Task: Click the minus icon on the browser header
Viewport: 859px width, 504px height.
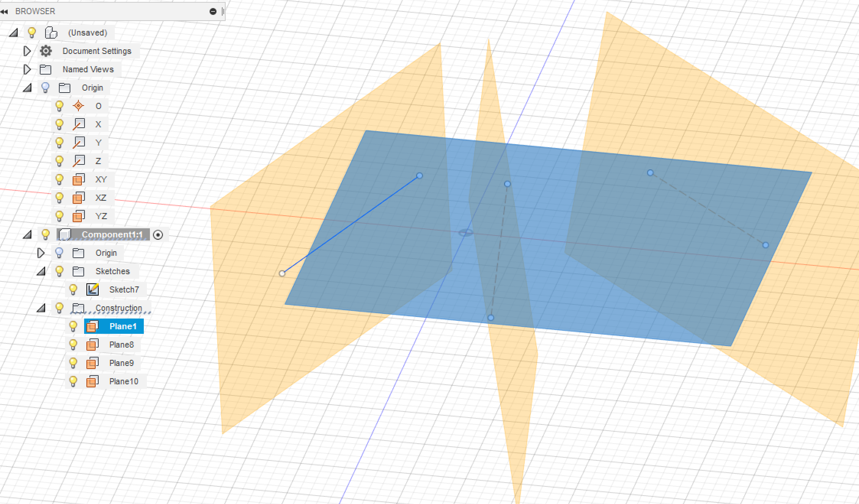Action: pos(213,11)
